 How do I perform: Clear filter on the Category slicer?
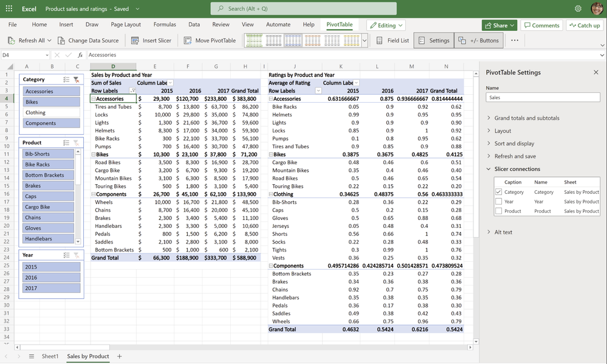click(x=76, y=80)
